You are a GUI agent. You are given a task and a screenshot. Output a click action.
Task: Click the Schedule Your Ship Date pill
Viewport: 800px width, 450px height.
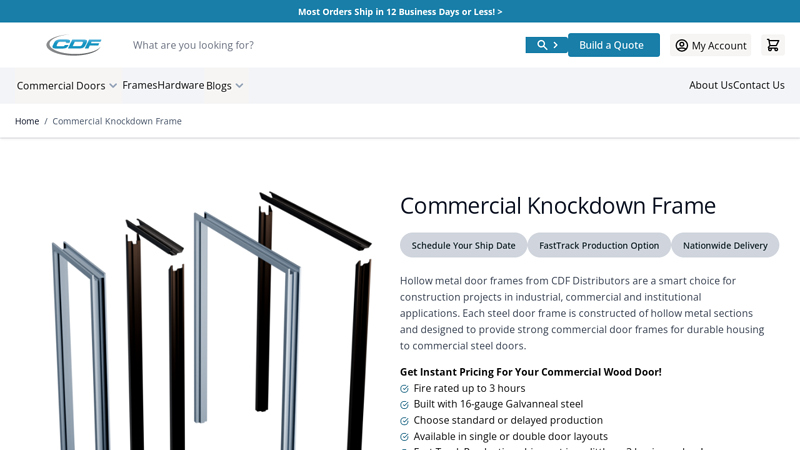click(x=463, y=245)
